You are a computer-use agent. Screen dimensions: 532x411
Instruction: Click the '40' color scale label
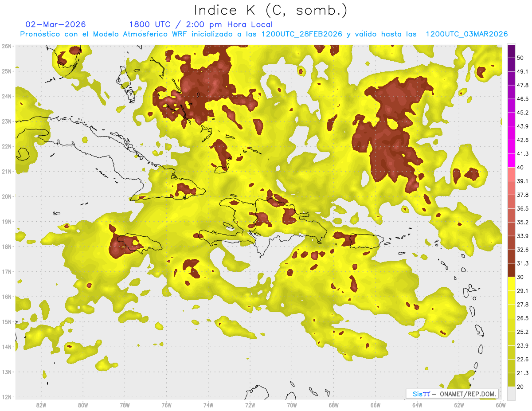pos(520,168)
